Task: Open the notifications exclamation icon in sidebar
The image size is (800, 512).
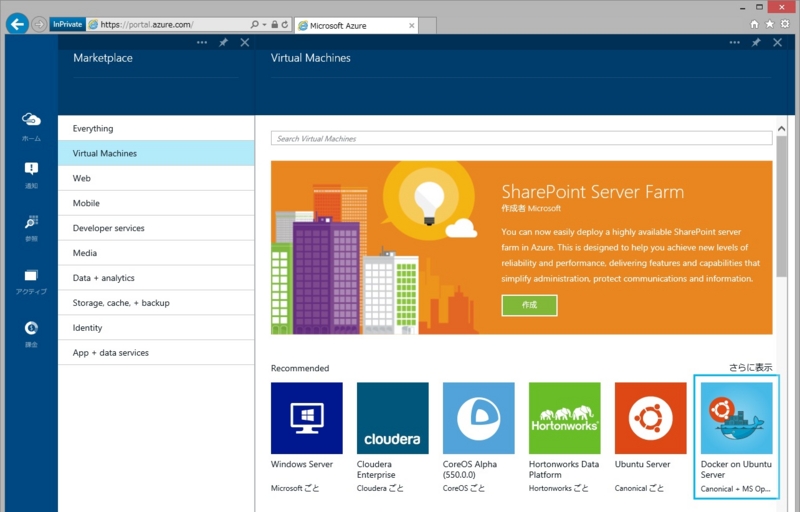Action: click(31, 168)
